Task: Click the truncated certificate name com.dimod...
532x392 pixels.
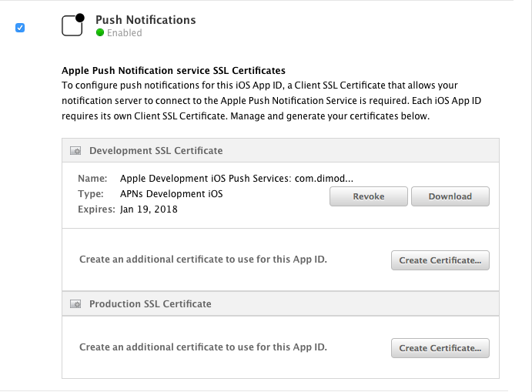Action: click(323, 179)
